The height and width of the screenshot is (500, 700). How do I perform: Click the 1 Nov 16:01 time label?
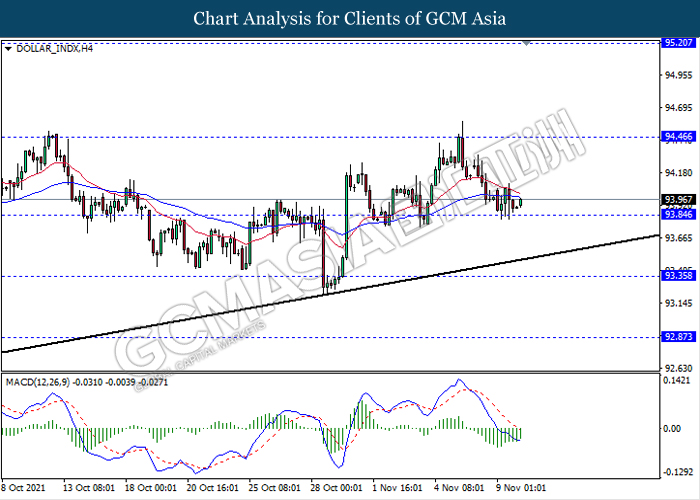coord(397,488)
